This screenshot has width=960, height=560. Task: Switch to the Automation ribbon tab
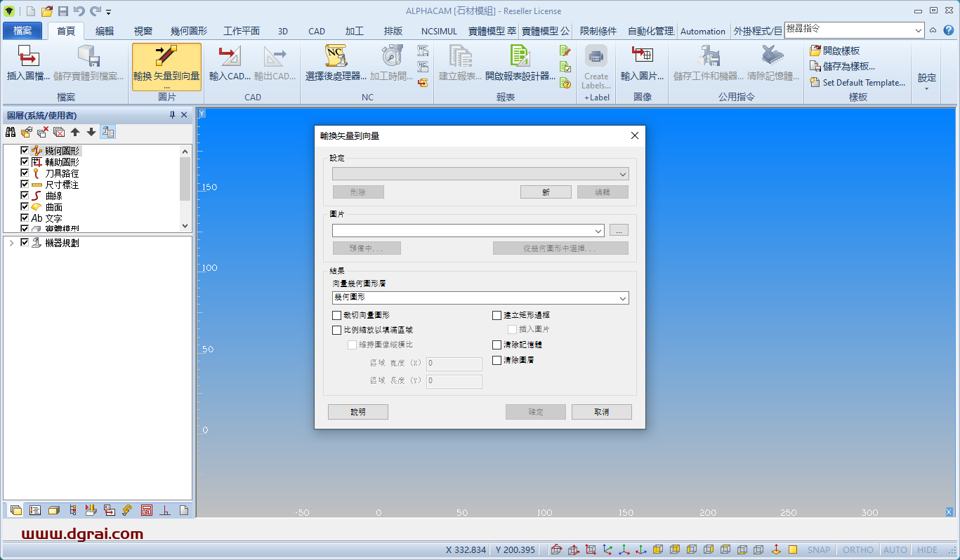tap(703, 31)
